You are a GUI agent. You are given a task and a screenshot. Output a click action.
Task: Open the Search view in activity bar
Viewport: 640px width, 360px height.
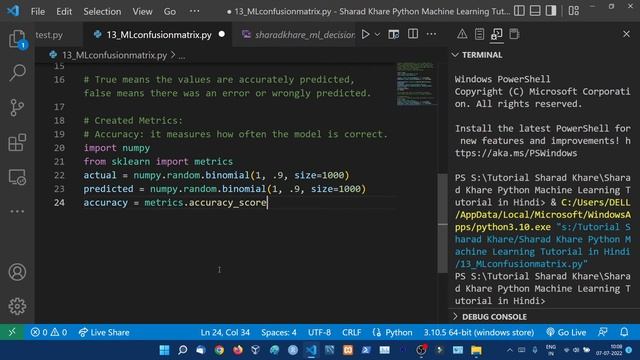pyautogui.click(x=17, y=73)
